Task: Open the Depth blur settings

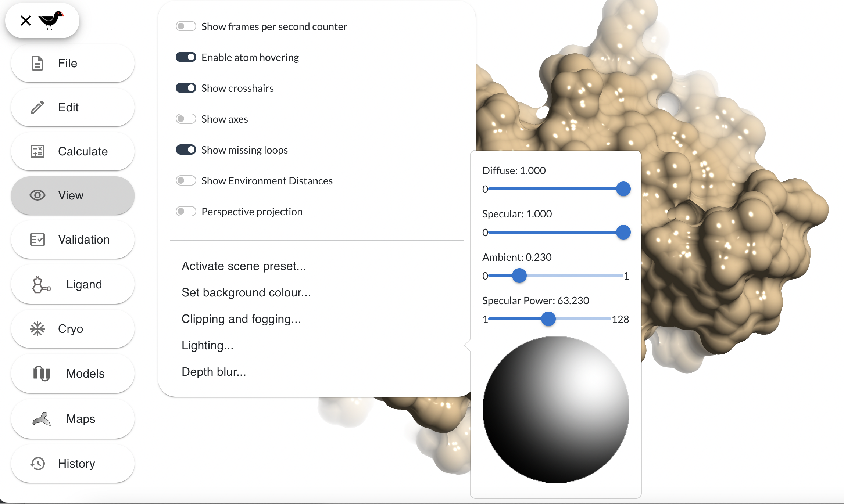Action: [x=214, y=372]
